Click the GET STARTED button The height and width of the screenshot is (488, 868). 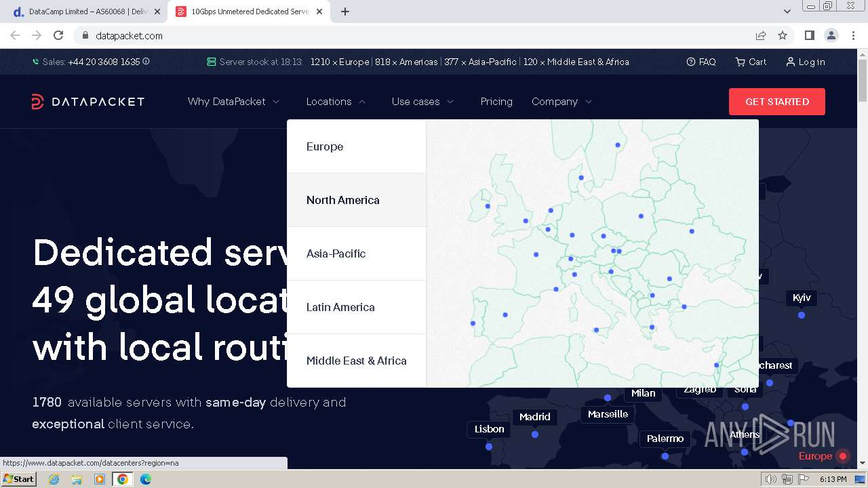coord(777,102)
